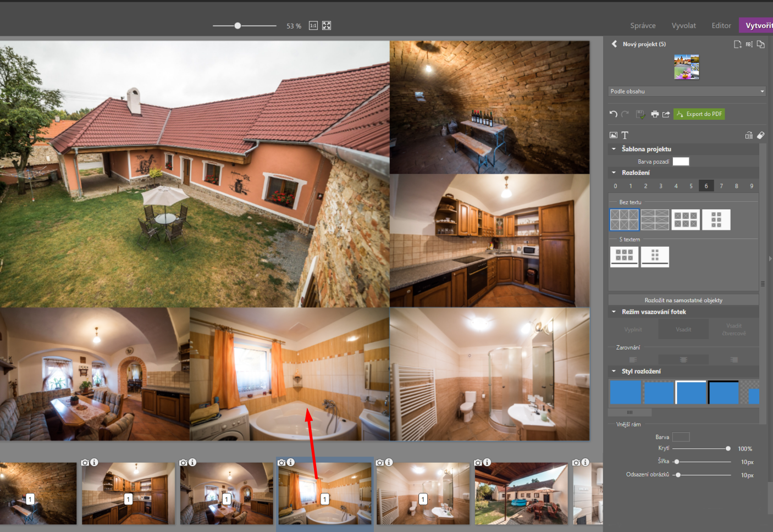Show info for the bathtub thumbnail
The width and height of the screenshot is (773, 532).
click(x=290, y=462)
